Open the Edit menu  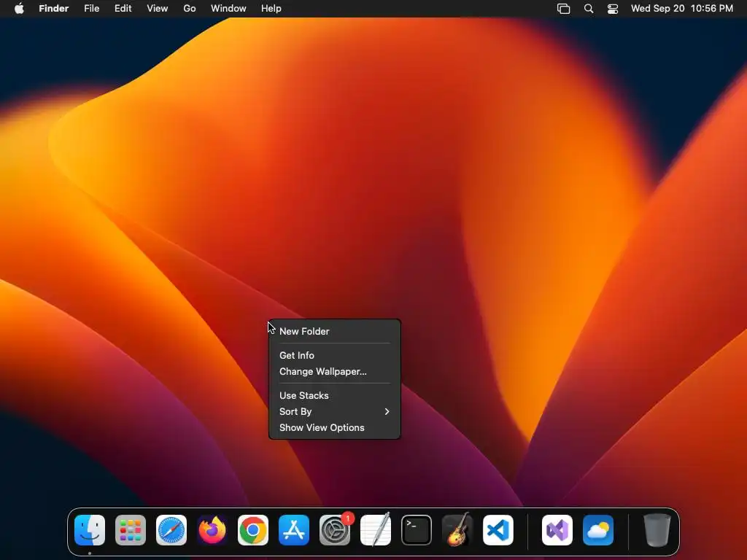click(x=123, y=9)
